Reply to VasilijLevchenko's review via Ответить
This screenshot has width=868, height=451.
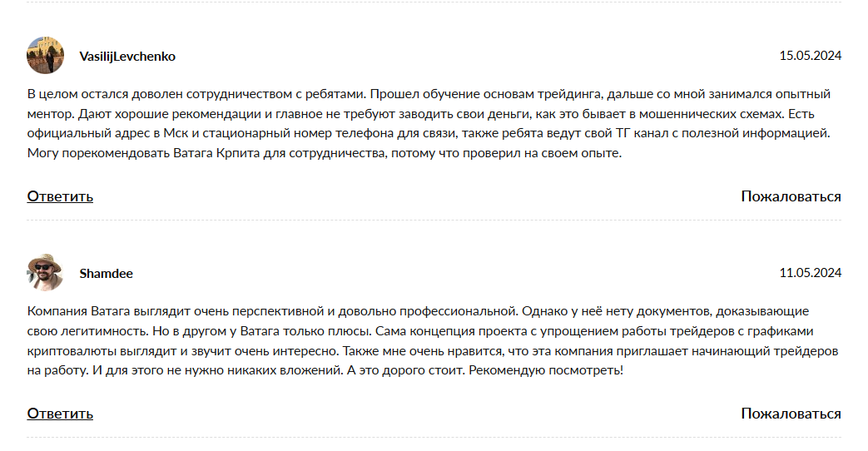coord(60,196)
